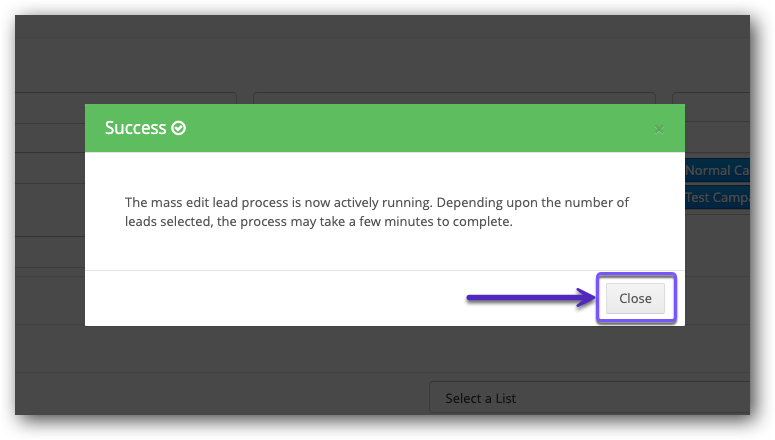
Task: Click the green Success header bar
Action: [400, 128]
